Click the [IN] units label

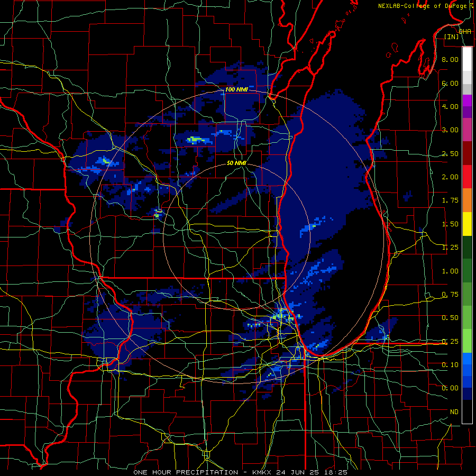point(452,36)
